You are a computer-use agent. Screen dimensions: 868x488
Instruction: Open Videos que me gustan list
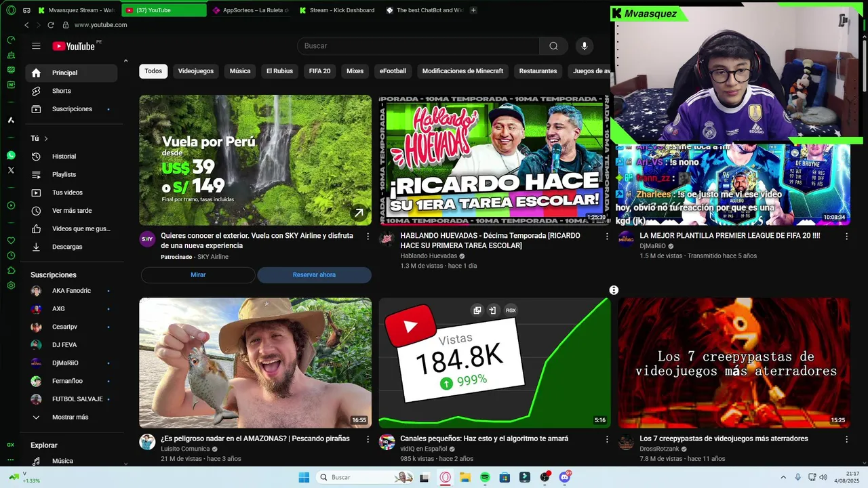click(x=71, y=228)
